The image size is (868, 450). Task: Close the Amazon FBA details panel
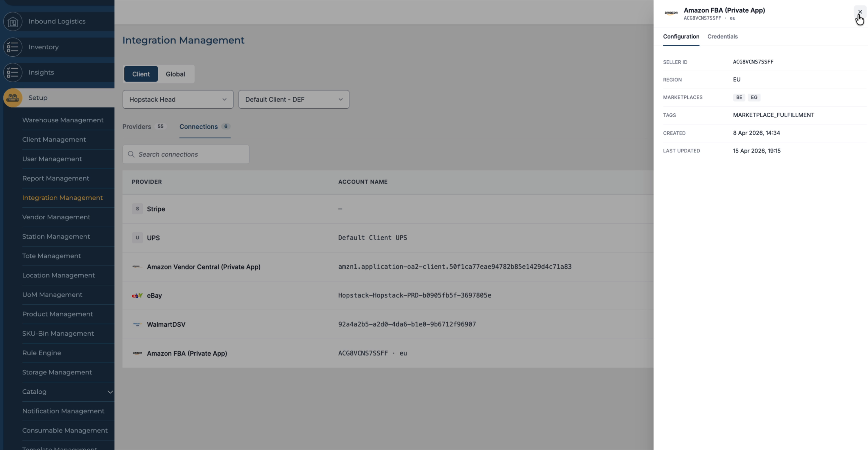click(860, 12)
